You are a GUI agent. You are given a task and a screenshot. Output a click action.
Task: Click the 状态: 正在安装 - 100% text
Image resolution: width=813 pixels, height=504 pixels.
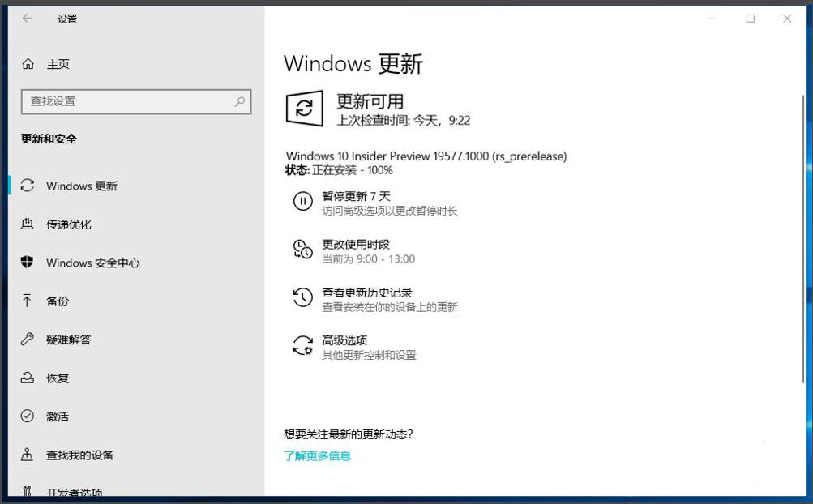(x=339, y=170)
